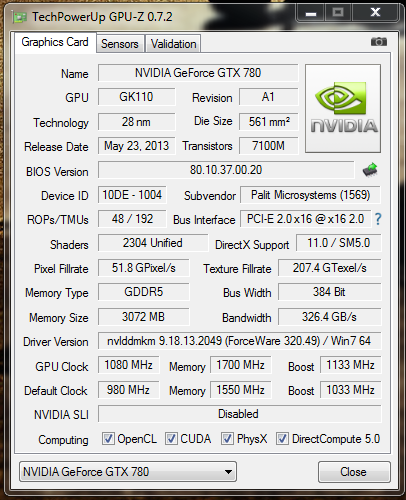Click the GPU Clock field 1080 MHz
406x500 pixels.
point(129,365)
